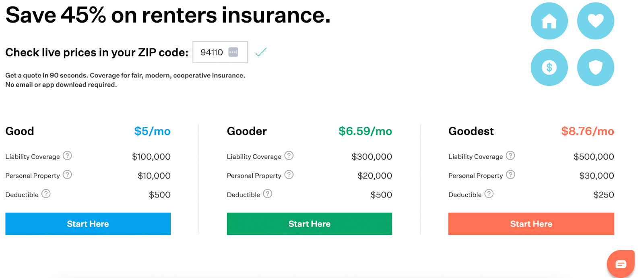Click the green checkmark beside the ZIP code
Viewport: 644px width, 278px height.
point(260,52)
